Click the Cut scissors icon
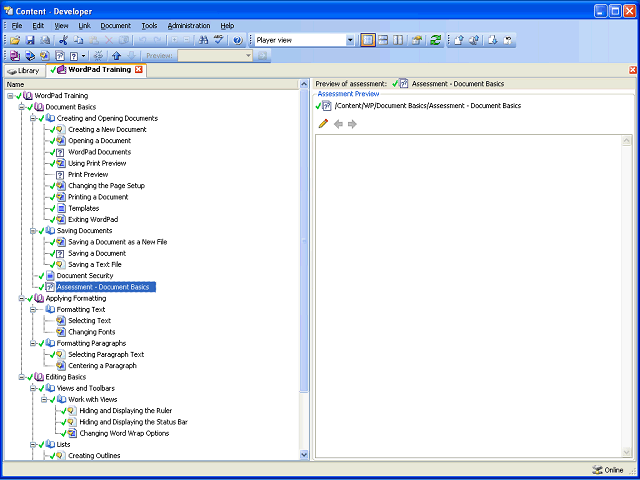The height and width of the screenshot is (480, 640). tap(63, 40)
